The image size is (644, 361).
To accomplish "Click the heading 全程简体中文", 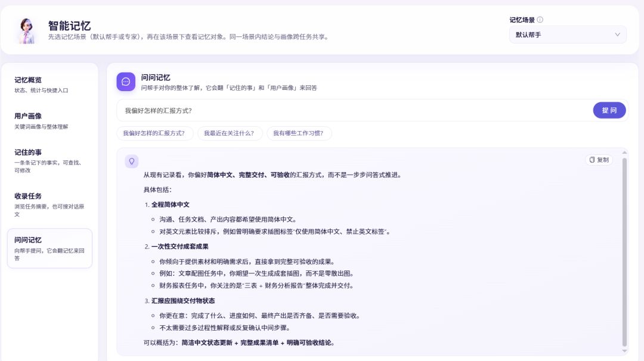I will 171,204.
